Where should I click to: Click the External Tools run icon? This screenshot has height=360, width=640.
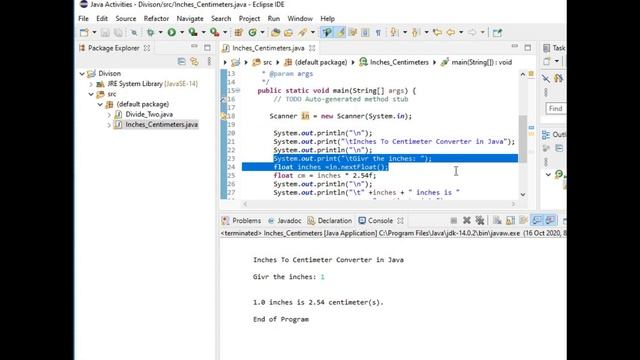214,33
